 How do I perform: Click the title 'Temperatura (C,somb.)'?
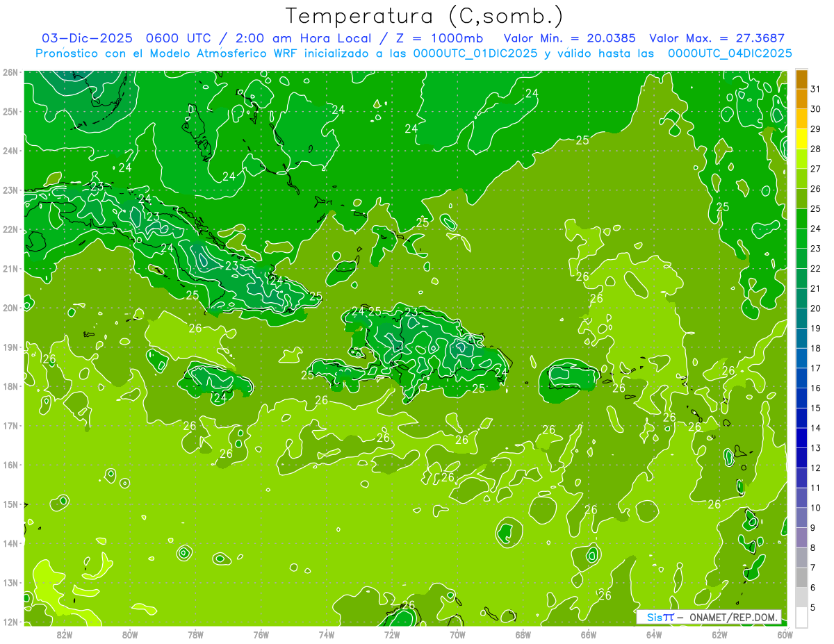tap(424, 15)
